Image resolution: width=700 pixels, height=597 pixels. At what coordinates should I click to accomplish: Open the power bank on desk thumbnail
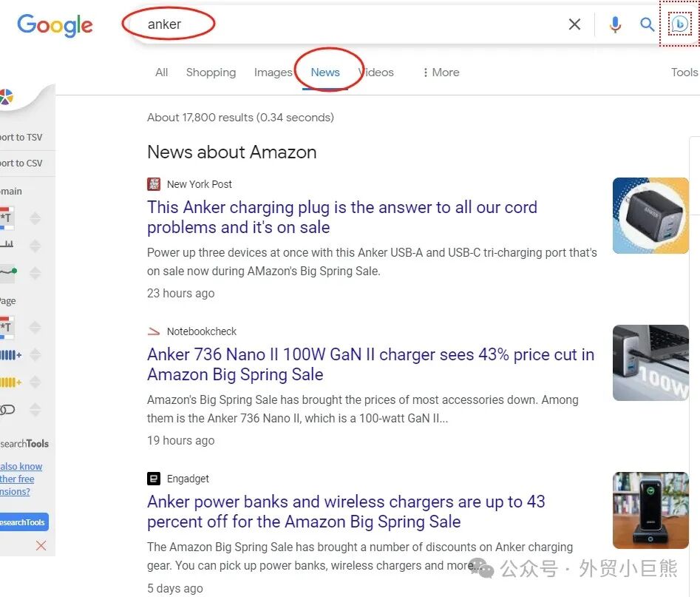click(x=650, y=510)
